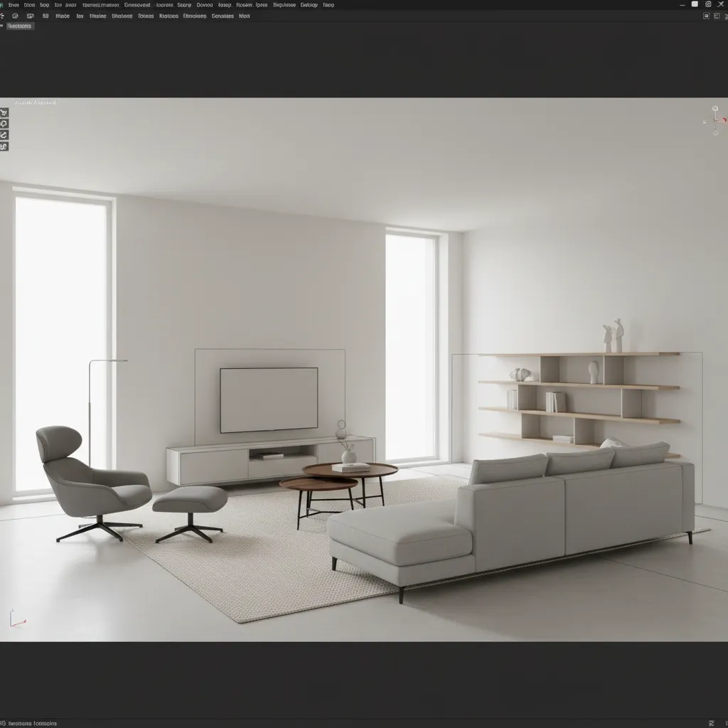Select the low TV console cabinet in the viewport
Image resolution: width=728 pixels, height=728 pixels.
click(271, 460)
